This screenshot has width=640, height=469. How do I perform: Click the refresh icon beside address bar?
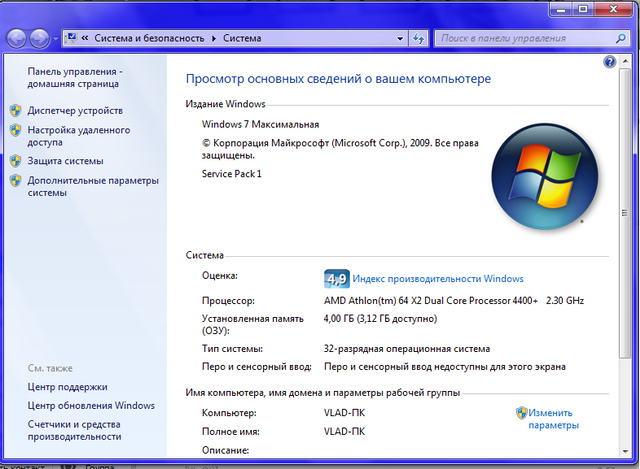418,39
